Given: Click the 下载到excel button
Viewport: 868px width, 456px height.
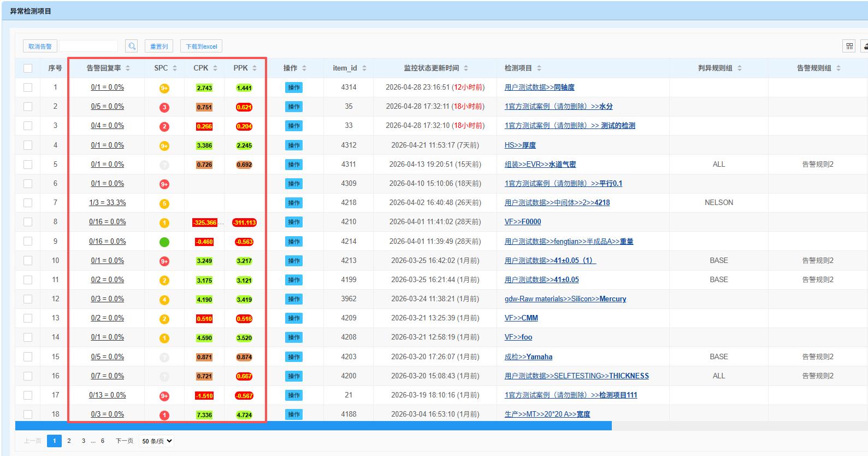Looking at the screenshot, I should coord(201,46).
